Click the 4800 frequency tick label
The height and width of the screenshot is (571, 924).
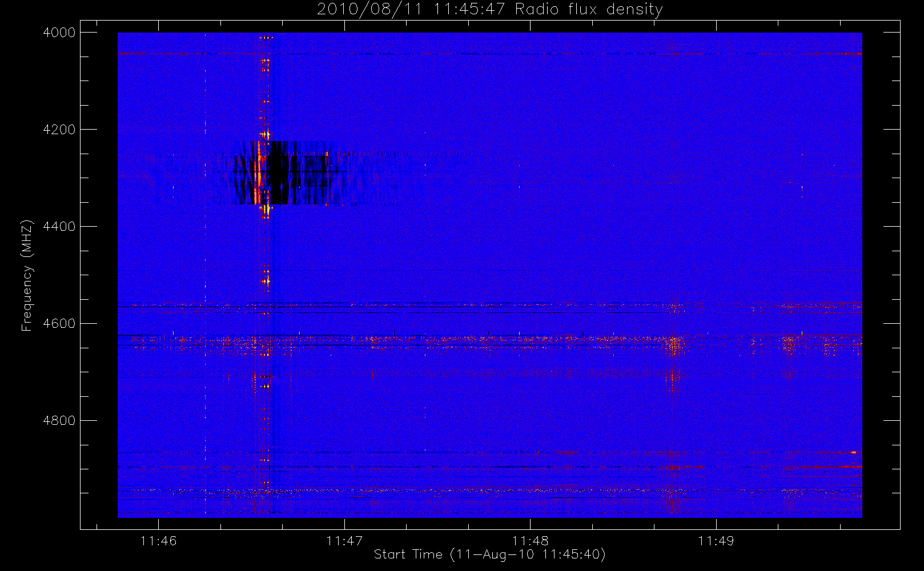pyautogui.click(x=59, y=421)
